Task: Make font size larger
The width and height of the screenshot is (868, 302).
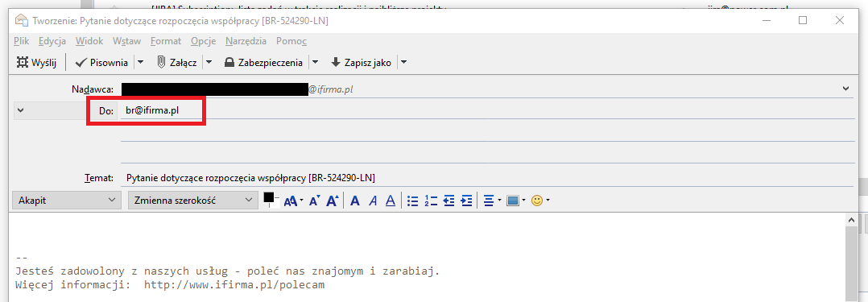Action: [x=332, y=201]
